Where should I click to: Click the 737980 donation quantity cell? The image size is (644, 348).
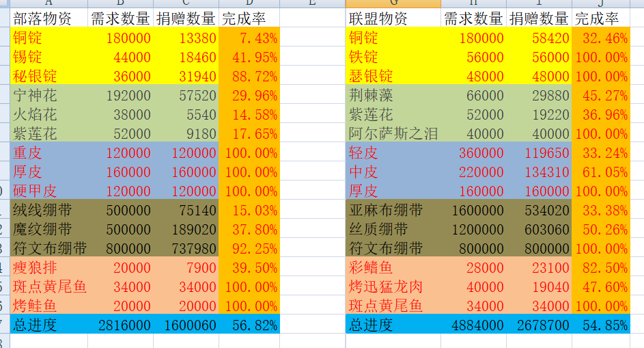point(187,248)
